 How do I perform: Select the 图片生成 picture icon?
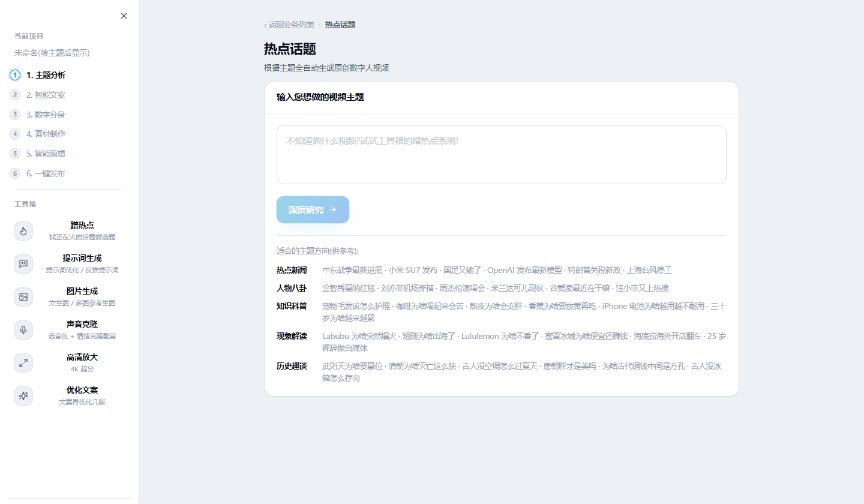pos(23,297)
